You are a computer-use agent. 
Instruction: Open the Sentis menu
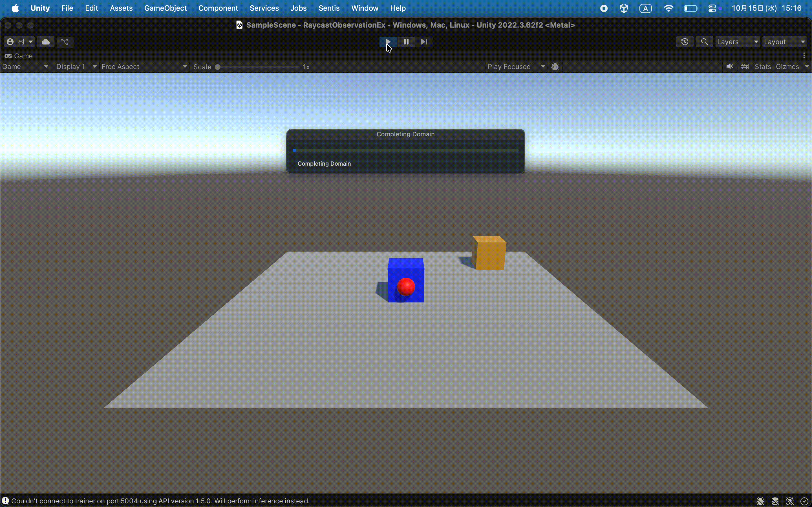[329, 8]
